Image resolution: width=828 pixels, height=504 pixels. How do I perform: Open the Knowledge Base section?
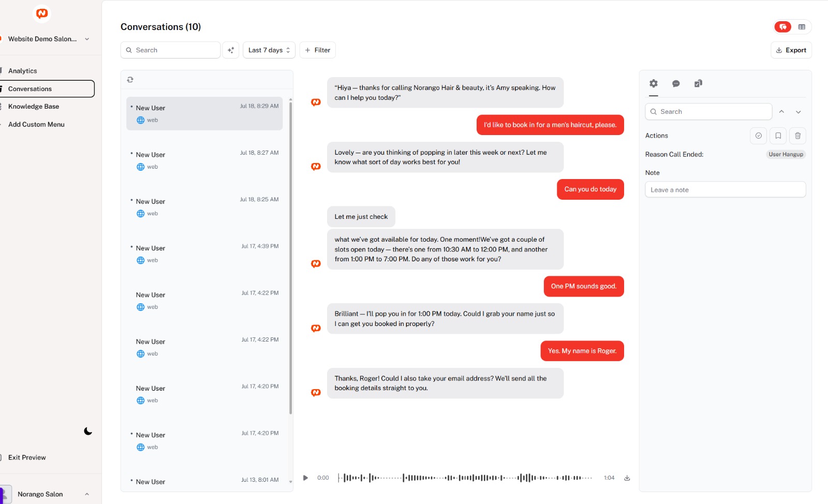[33, 106]
